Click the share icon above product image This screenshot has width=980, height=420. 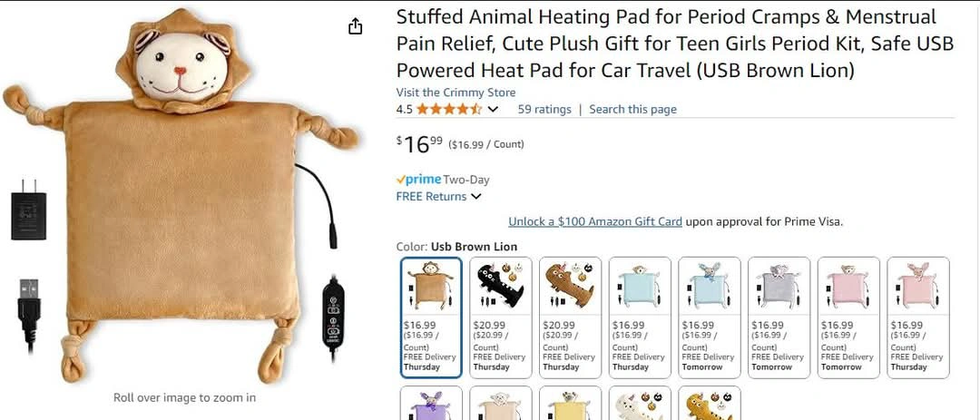[355, 26]
